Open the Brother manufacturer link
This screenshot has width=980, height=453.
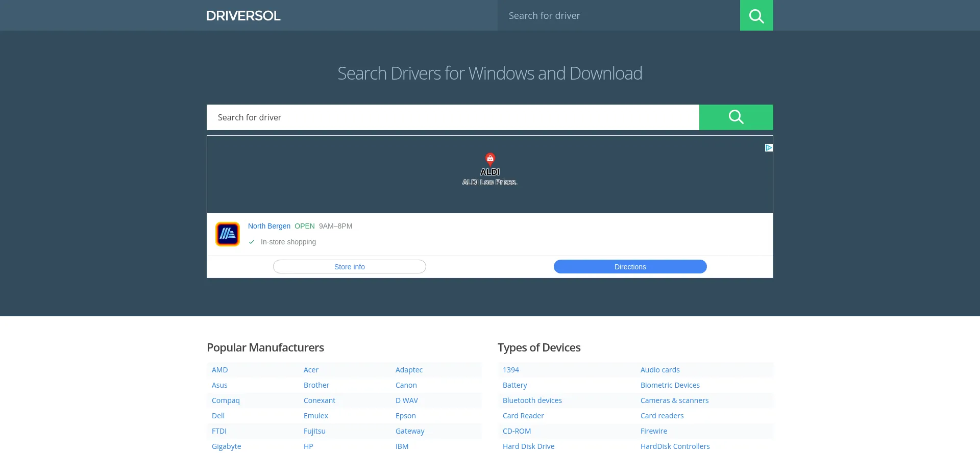(316, 385)
